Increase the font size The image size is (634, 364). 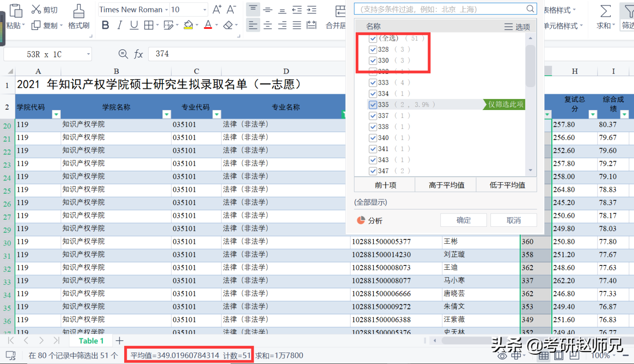pyautogui.click(x=217, y=9)
